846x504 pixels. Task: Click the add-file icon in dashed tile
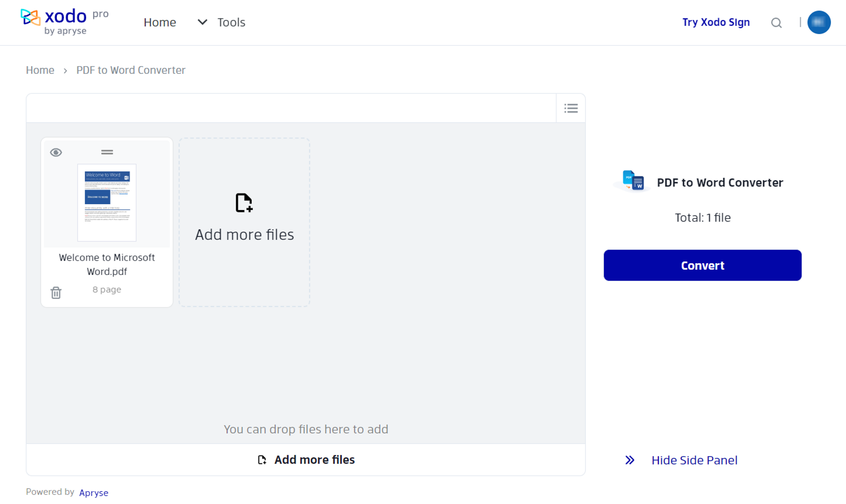(x=244, y=203)
